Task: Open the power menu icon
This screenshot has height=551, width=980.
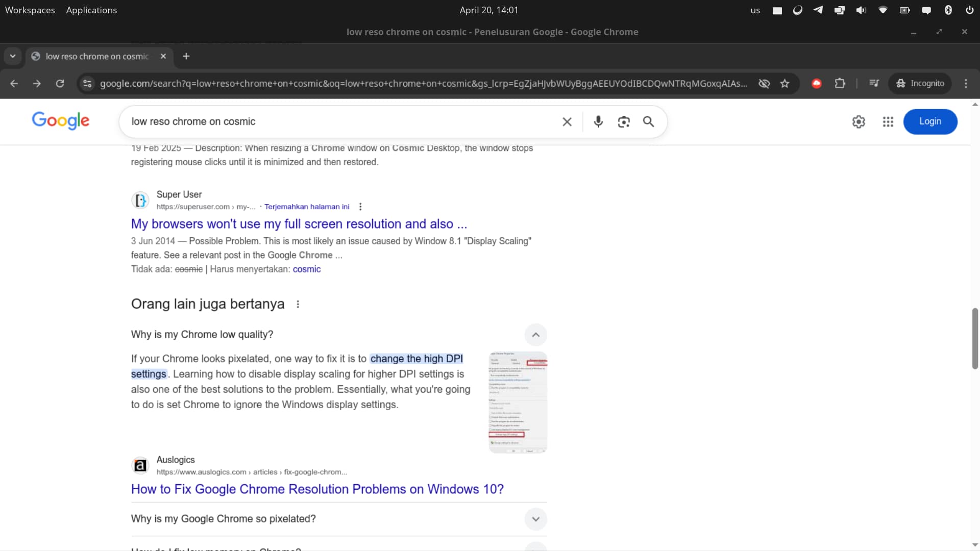Action: click(969, 10)
